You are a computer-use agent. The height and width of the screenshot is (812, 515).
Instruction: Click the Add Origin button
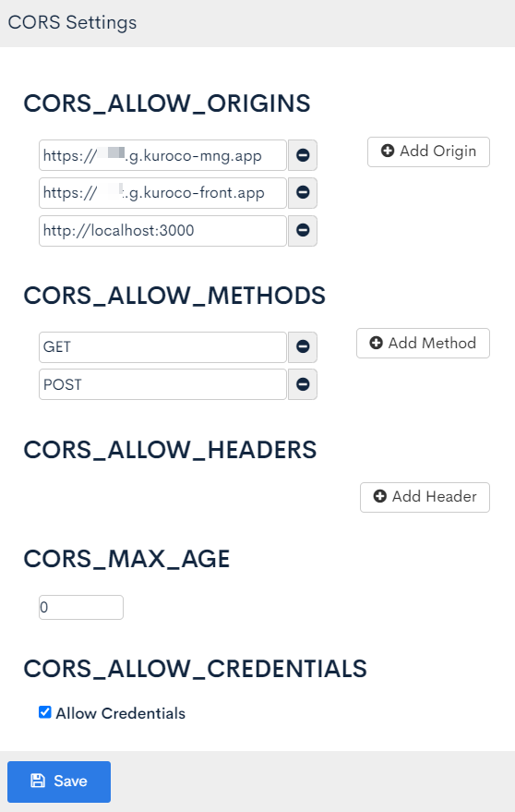pos(428,151)
